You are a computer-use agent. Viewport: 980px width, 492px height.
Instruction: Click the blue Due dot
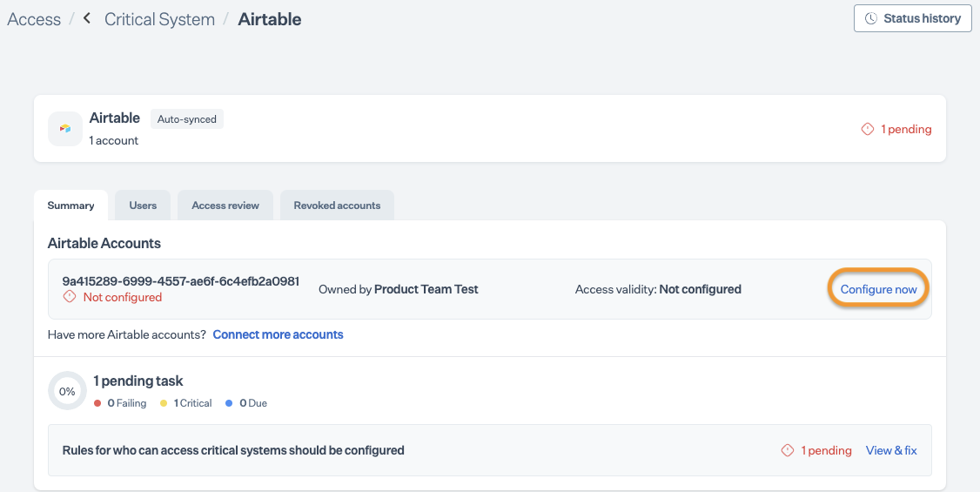[x=229, y=403]
